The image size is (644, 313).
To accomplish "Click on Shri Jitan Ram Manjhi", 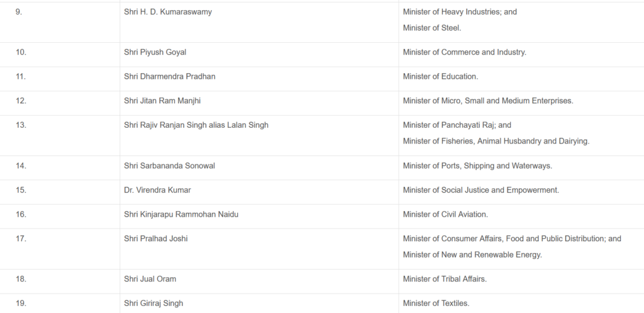I will coord(163,101).
